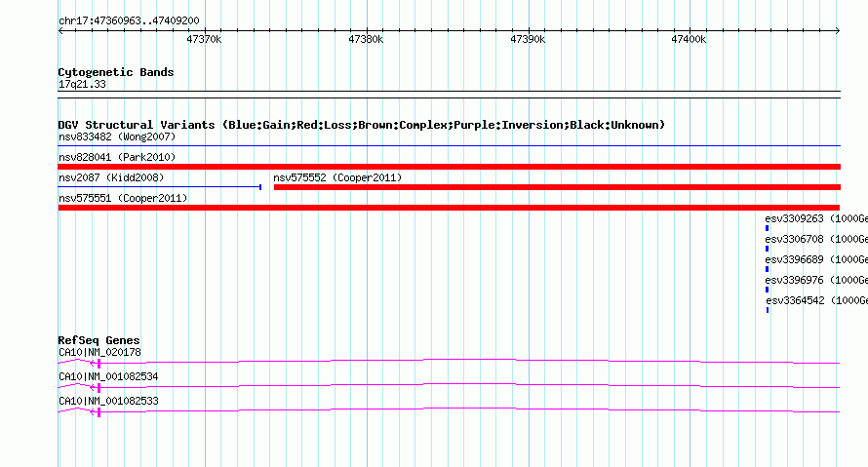Select variant label nsv828041 (Park2010)
868x467 pixels.
tap(117, 157)
